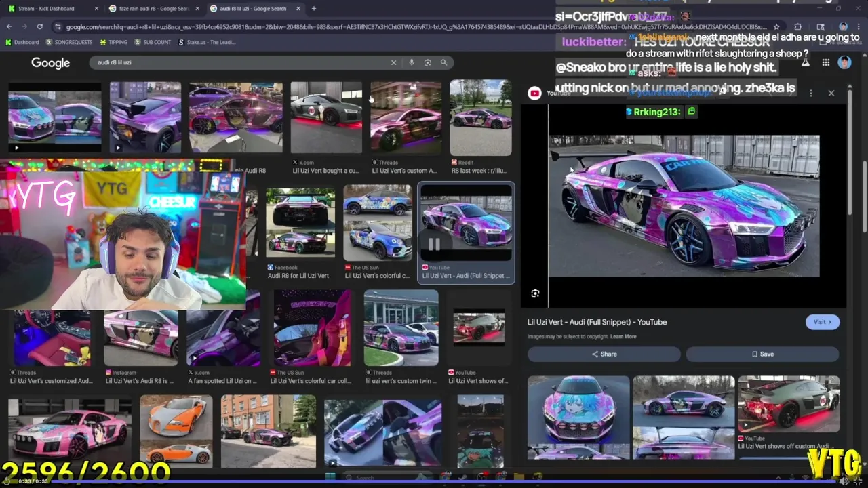Click the Lil Uzi Vert - Audi (Full Snippet) title

(597, 322)
